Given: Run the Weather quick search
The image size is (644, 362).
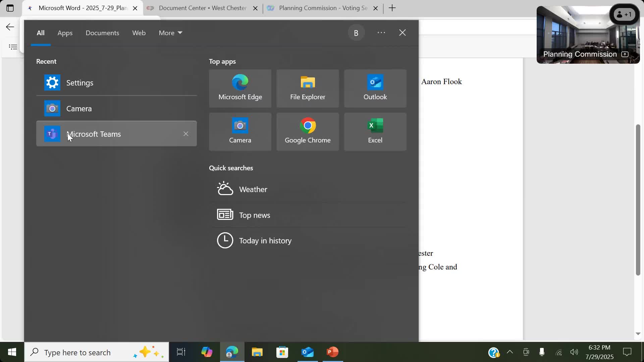Looking at the screenshot, I should point(253,189).
